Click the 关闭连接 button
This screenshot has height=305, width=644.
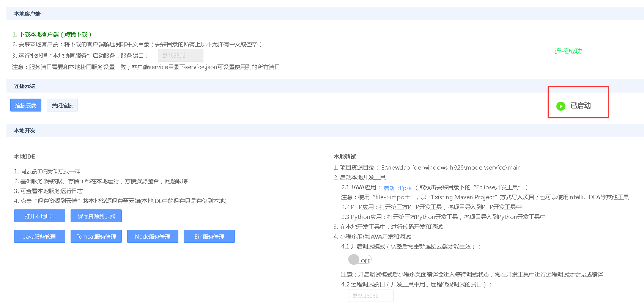(62, 105)
